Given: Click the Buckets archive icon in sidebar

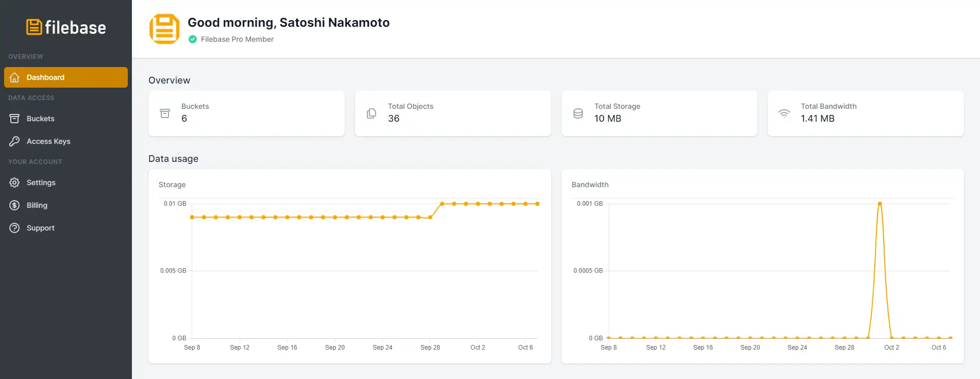Looking at the screenshot, I should click(x=14, y=119).
